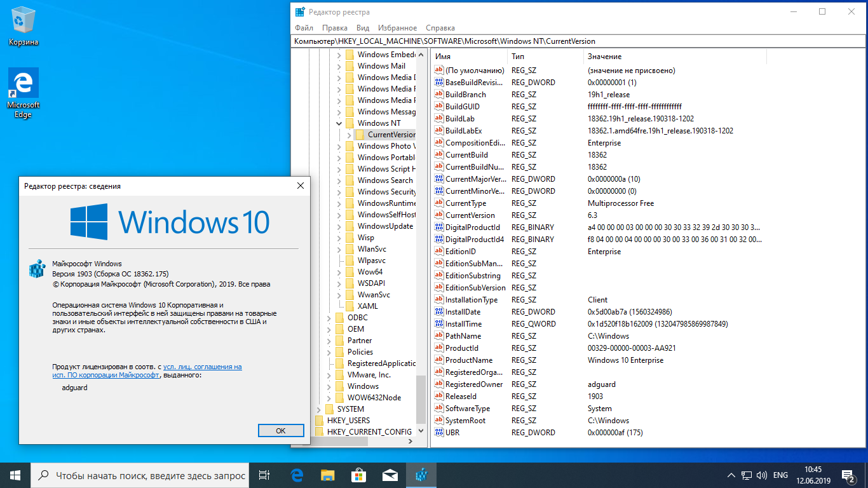Expand the Windows Mail node

coord(339,65)
